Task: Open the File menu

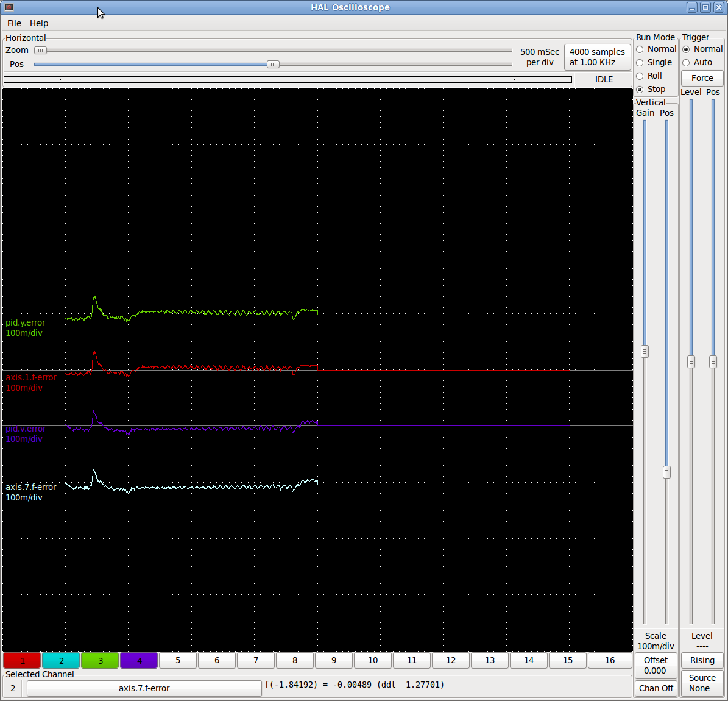Action: (x=14, y=23)
